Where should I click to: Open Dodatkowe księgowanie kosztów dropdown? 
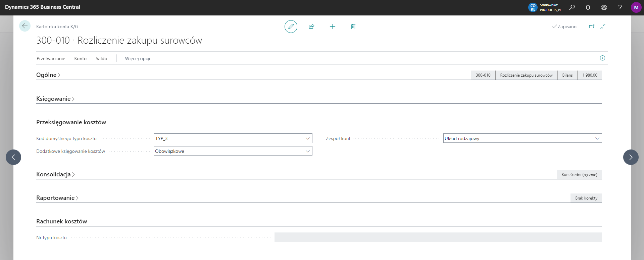tap(233, 151)
